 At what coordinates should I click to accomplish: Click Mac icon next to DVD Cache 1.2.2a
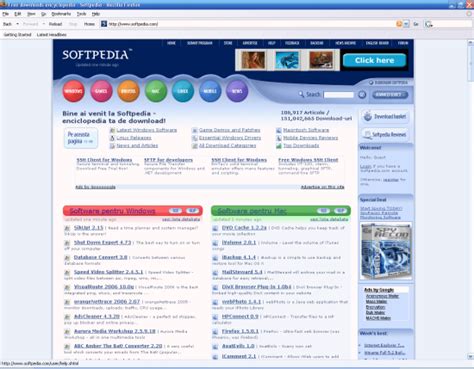pyautogui.click(x=215, y=228)
